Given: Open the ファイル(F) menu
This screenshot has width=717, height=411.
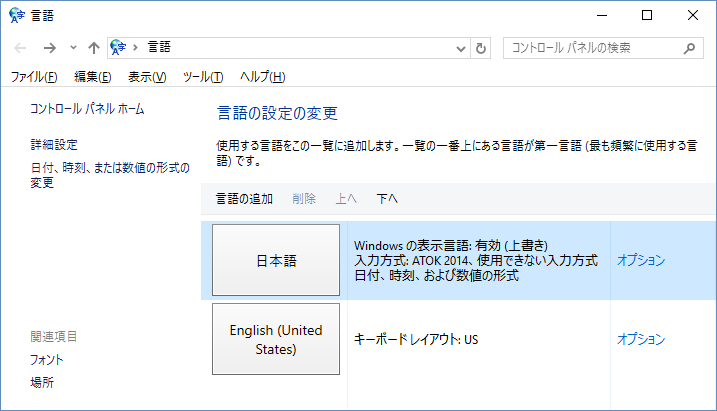Looking at the screenshot, I should tap(34, 77).
